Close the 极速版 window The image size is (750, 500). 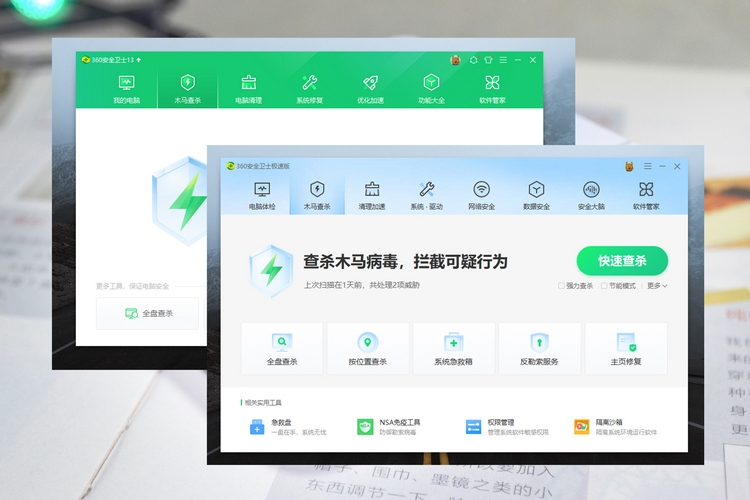click(x=677, y=166)
